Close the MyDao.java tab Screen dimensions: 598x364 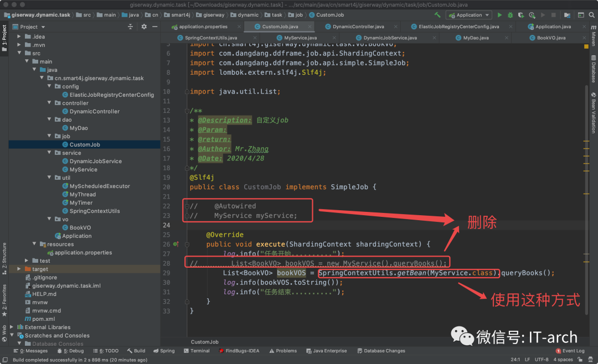click(507, 38)
